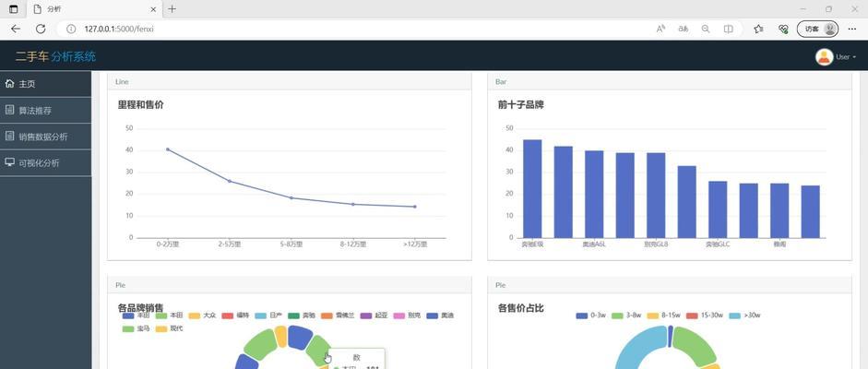Click 前十子品牌 chart title
Viewport: 868px width, 369px height.
point(520,104)
